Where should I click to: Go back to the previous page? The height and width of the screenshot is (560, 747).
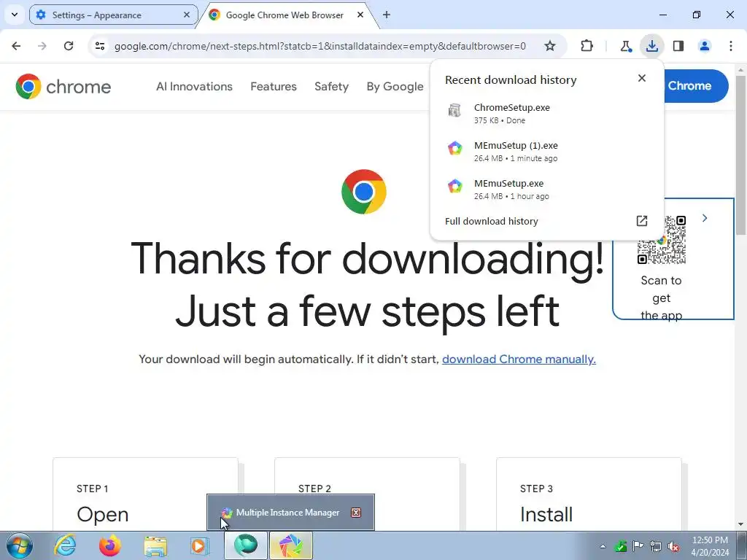[16, 46]
